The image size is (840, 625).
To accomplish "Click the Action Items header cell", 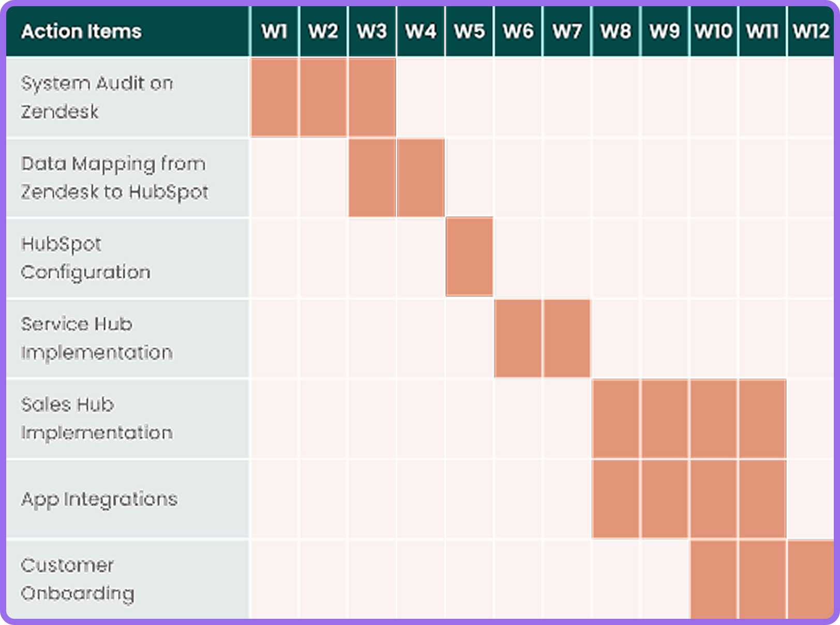I will (x=128, y=31).
